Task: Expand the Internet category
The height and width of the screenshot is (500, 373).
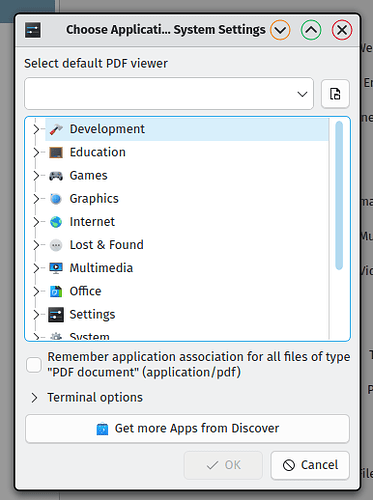Action: (x=36, y=222)
